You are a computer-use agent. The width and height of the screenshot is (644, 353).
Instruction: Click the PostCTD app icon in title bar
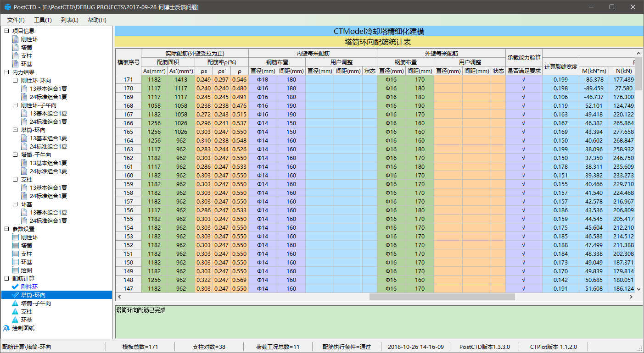pyautogui.click(x=7, y=7)
